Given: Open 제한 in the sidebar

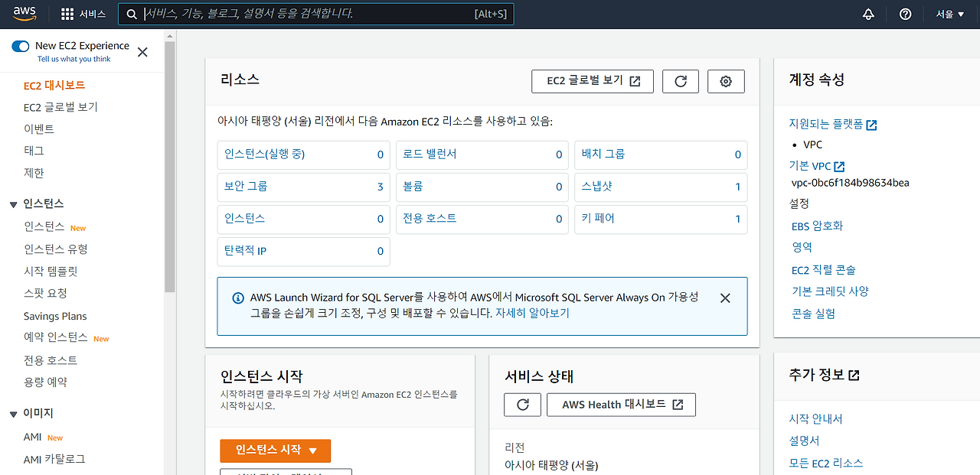Looking at the screenshot, I should (x=34, y=173).
